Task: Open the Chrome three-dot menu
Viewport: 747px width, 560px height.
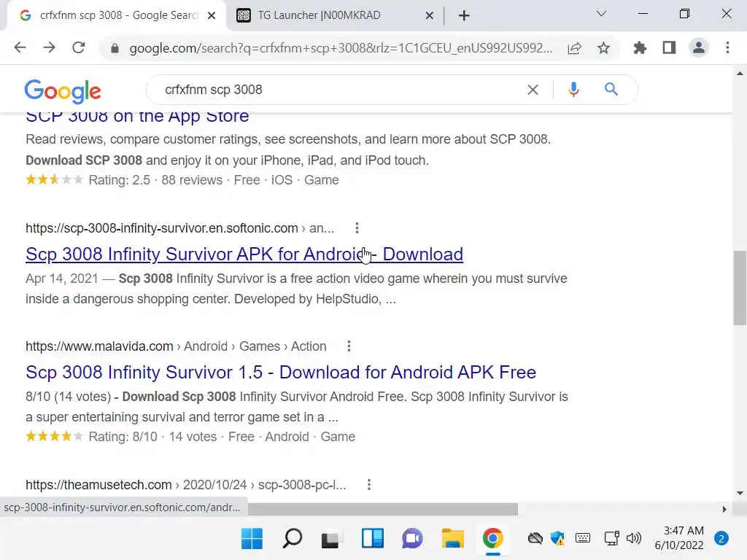Action: (x=727, y=47)
